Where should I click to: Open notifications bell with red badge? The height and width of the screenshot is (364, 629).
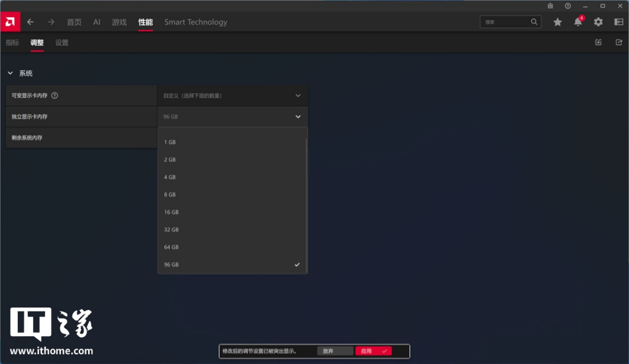[578, 22]
